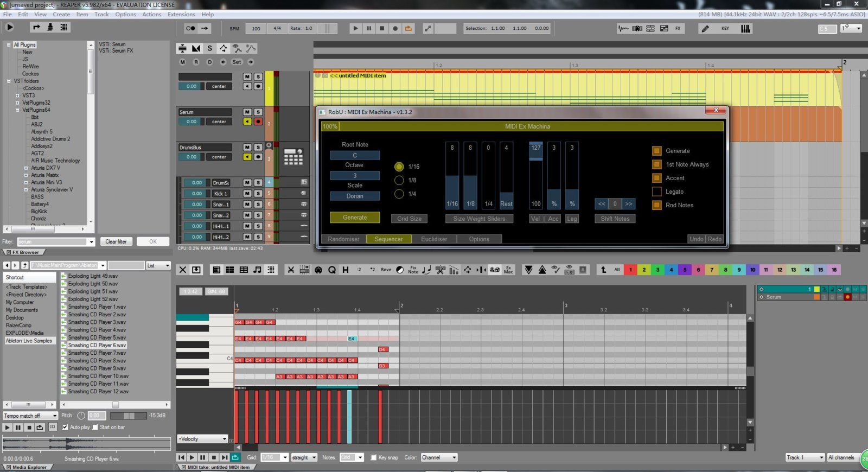Click the Fix Note button in MIDI toolbar
The height and width of the screenshot is (472, 868).
tap(413, 270)
